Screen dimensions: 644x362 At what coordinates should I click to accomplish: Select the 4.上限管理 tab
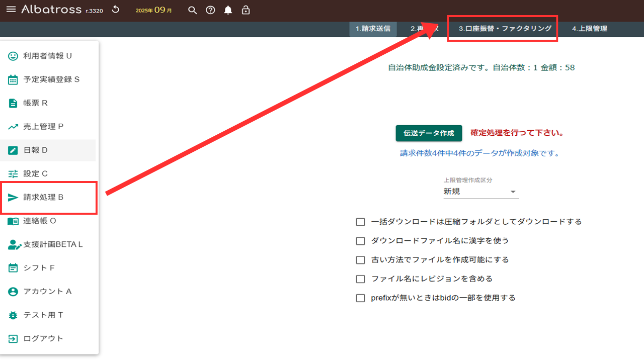tap(589, 29)
